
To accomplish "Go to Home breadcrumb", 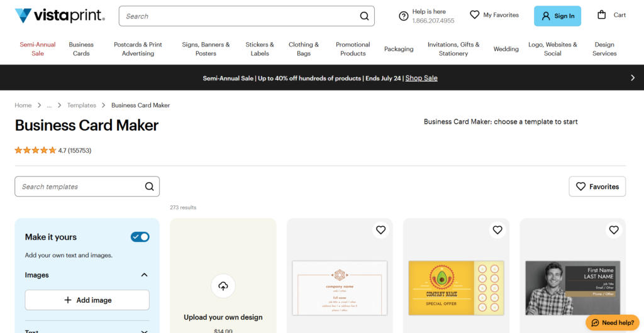I will [x=23, y=106].
